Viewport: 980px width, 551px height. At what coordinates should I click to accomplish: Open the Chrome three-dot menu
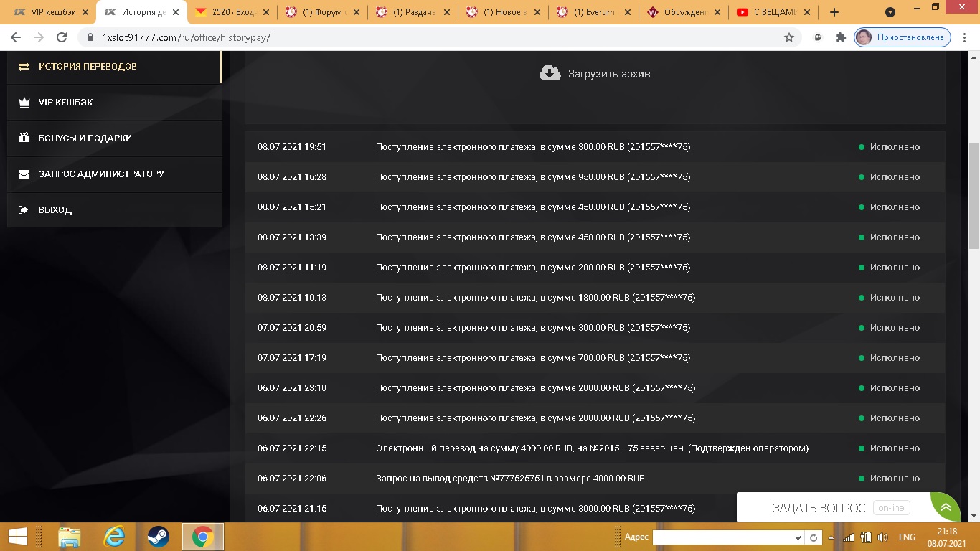[965, 37]
